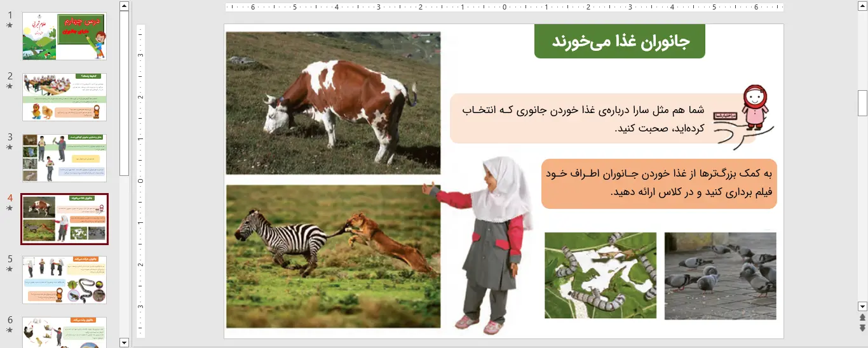Click the animation star icon under slide 1
868x348 pixels.
pos(10,26)
